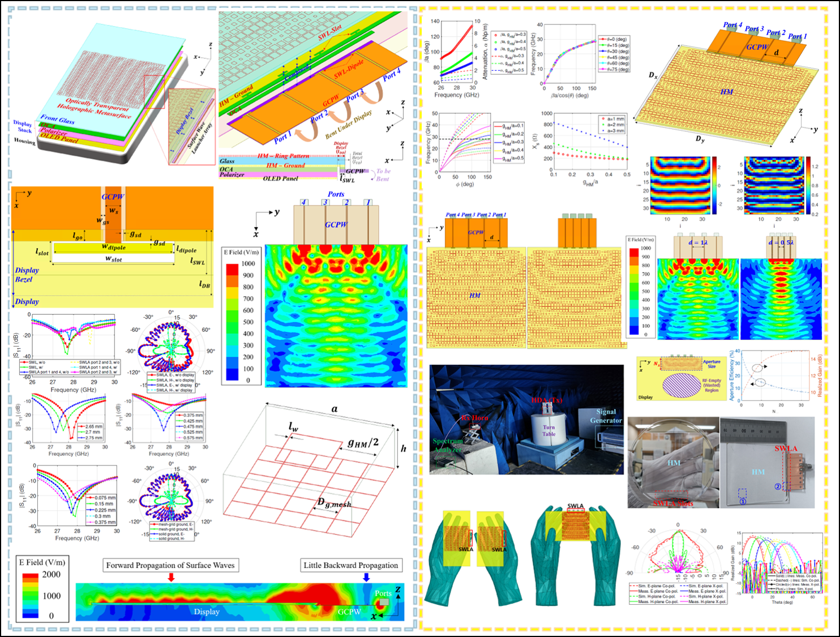Click the 'Attenuation, α (Np/m)' axis title

[484, 51]
